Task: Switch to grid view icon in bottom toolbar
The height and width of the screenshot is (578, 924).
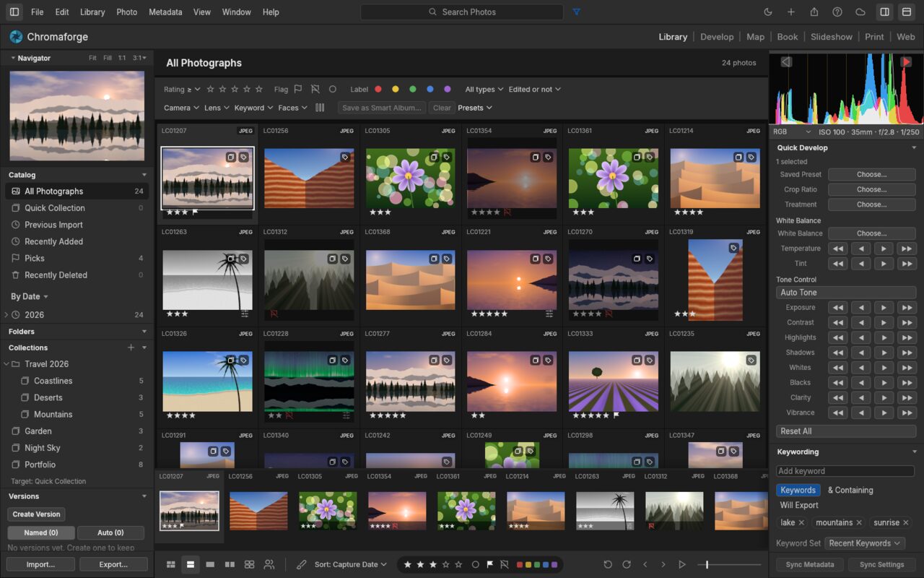Action: coord(171,564)
